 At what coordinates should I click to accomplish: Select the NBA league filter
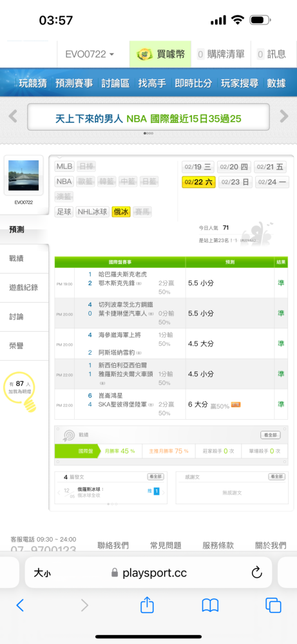(x=64, y=182)
